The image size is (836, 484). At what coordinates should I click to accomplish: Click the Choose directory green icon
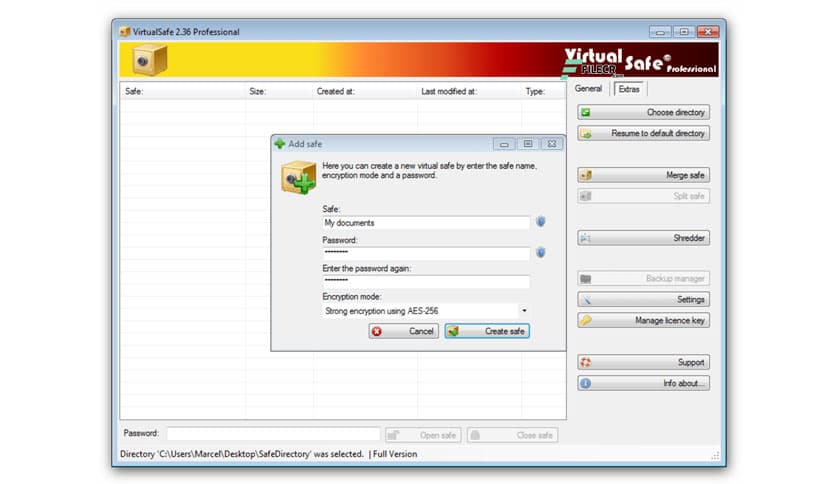tap(586, 112)
